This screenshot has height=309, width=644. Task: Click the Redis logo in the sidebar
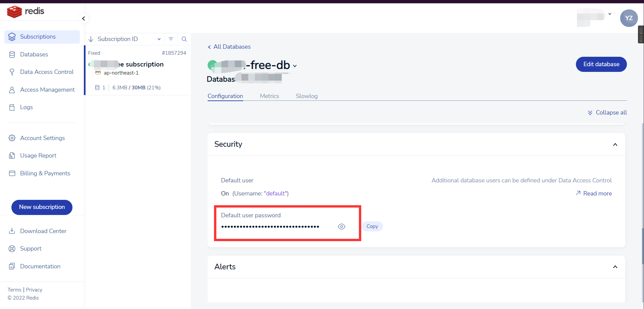25,11
